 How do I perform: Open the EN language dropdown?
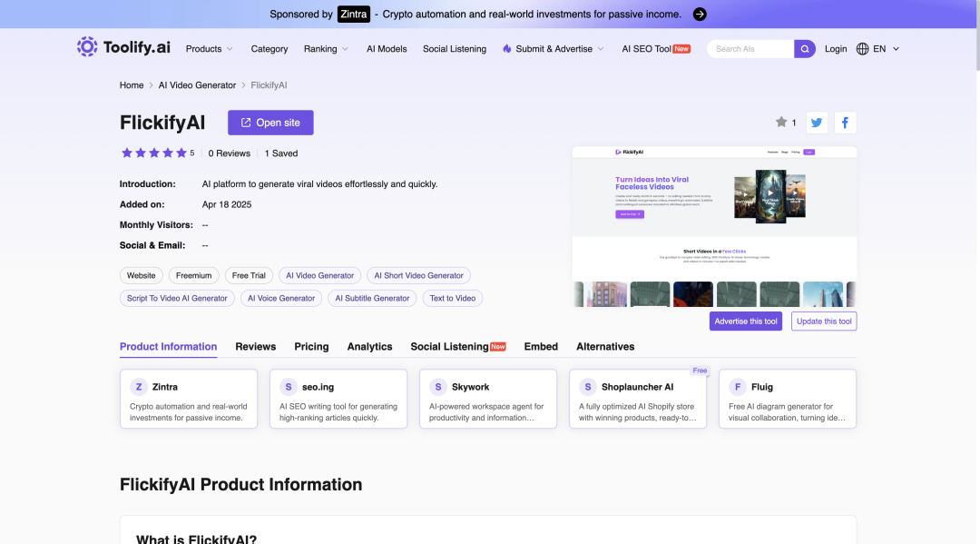click(x=887, y=49)
